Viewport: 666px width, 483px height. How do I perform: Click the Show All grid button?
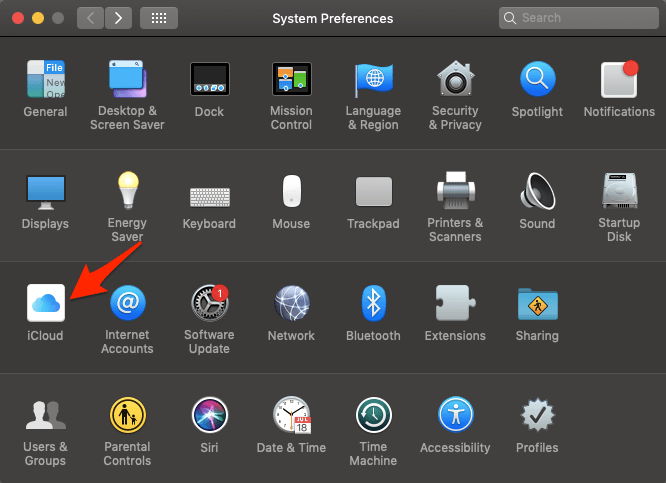tap(159, 18)
